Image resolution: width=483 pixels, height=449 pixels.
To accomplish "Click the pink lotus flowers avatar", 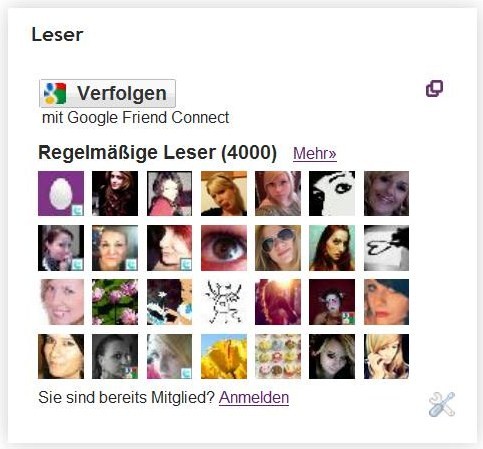I will pyautogui.click(x=115, y=302).
